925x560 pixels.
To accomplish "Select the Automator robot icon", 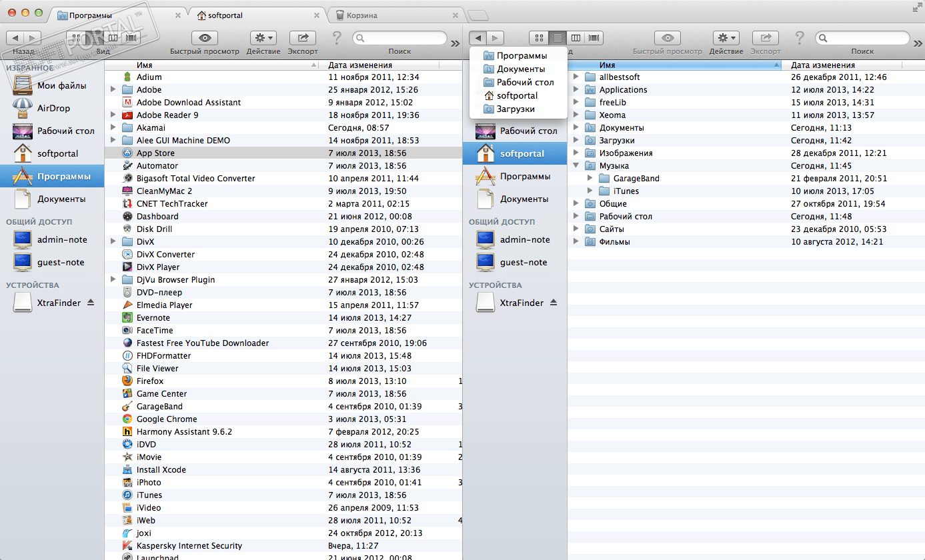I will pyautogui.click(x=127, y=166).
